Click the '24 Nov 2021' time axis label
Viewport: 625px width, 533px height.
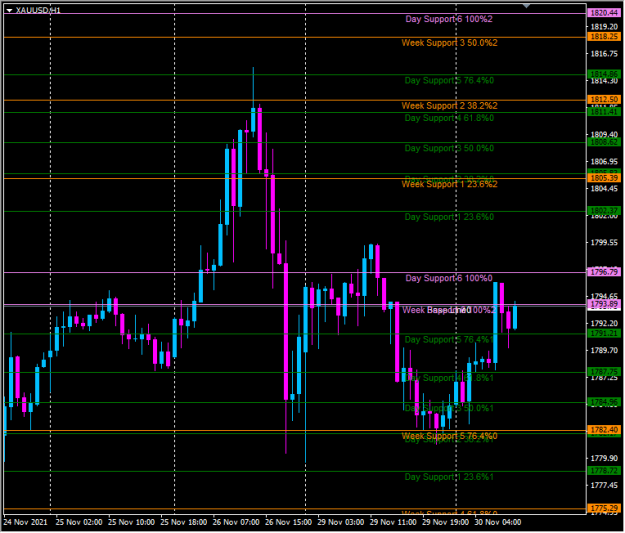[26, 522]
